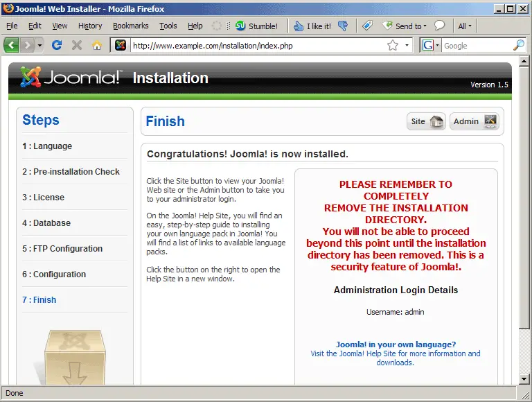Click step 1 : Language
The height and width of the screenshot is (402, 532).
coord(47,146)
